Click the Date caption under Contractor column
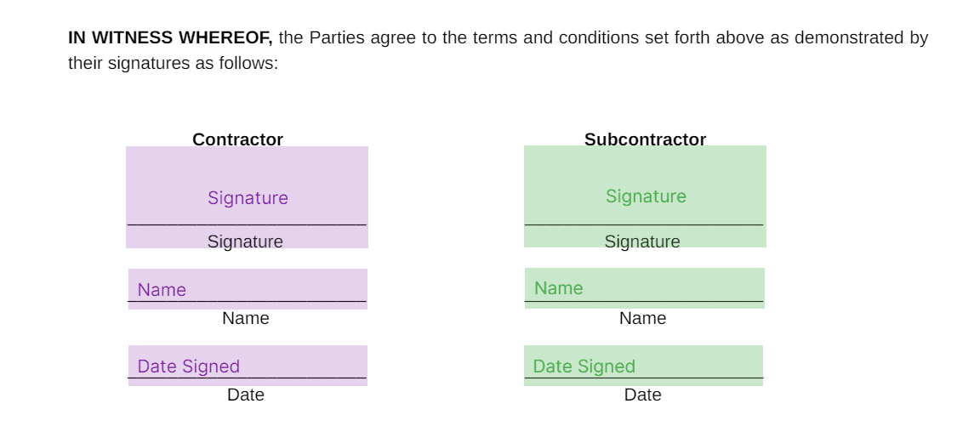Screen dimensions: 980x432 (246, 395)
